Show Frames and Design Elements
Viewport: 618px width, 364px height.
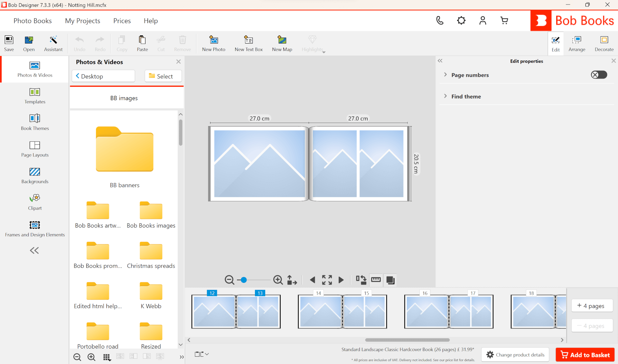click(x=35, y=229)
